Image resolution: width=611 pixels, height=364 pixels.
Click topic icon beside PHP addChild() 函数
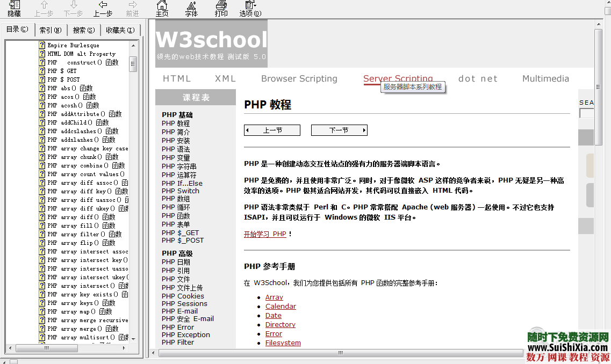click(42, 122)
